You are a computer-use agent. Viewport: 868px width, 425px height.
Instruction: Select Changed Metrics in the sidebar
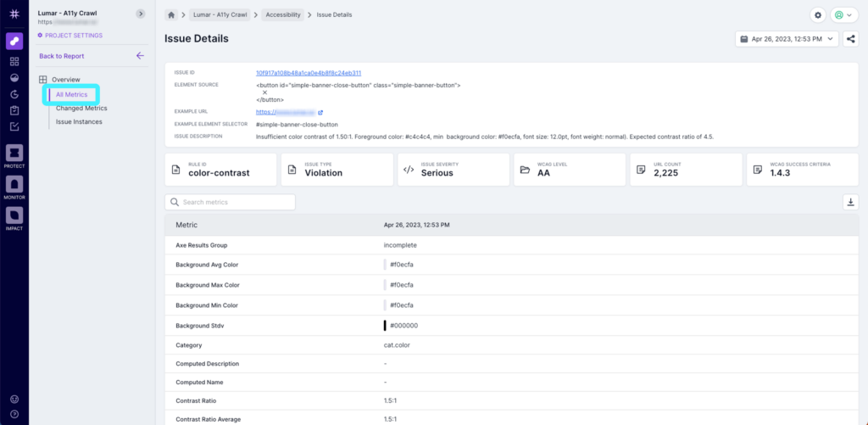81,109
